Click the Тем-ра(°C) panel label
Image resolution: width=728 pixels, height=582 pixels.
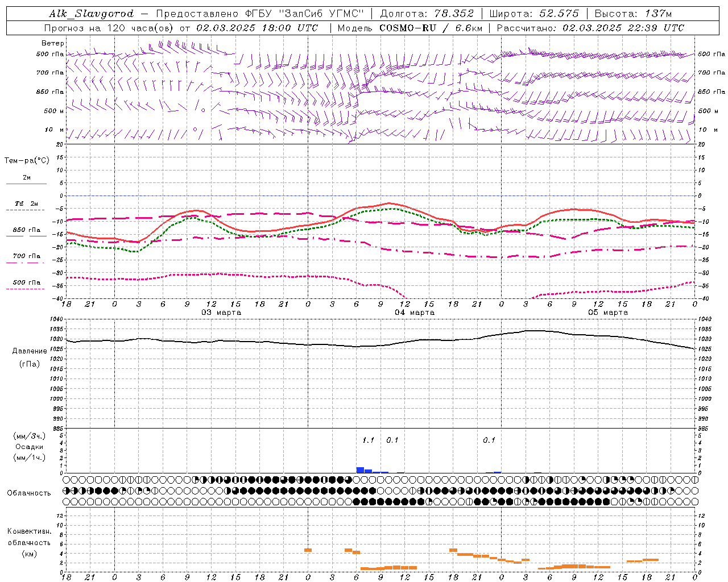pyautogui.click(x=27, y=161)
